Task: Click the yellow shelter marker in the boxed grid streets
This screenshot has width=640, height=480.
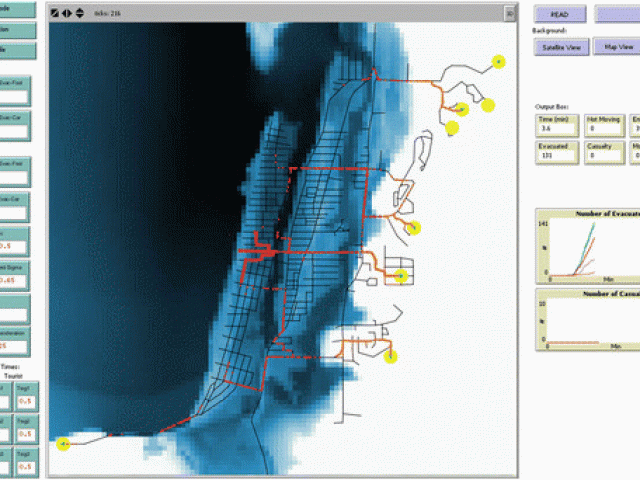Action: [401, 276]
